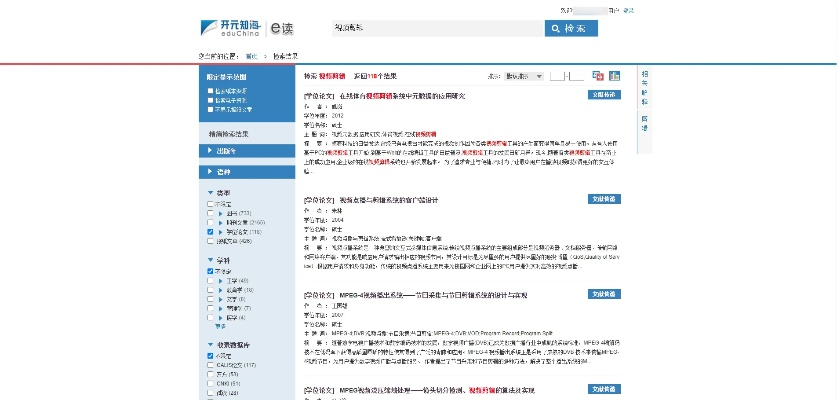Uncheck the 学位论文 (118) type checkbox

[x=211, y=231]
